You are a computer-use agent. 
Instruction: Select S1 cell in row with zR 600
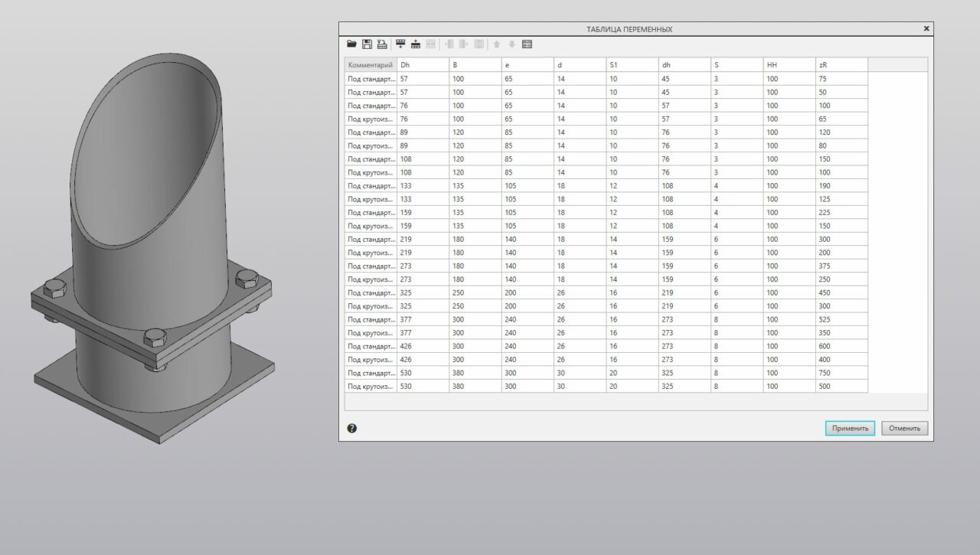632,346
